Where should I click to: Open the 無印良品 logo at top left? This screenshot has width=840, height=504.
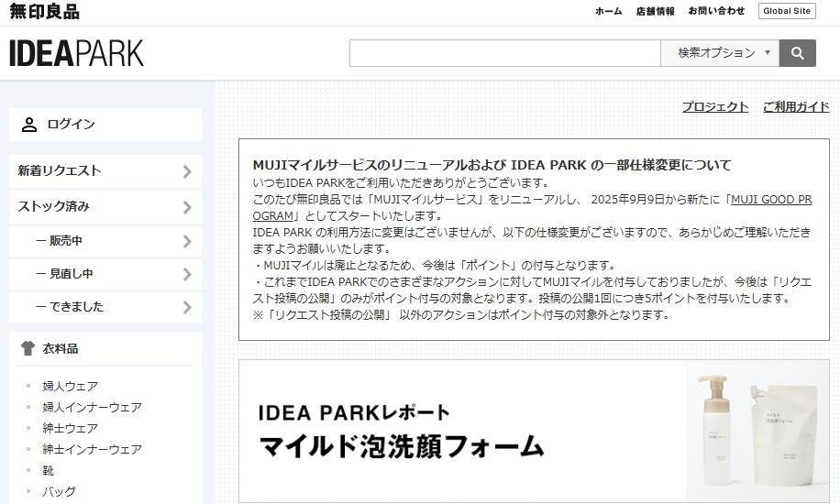44,12
